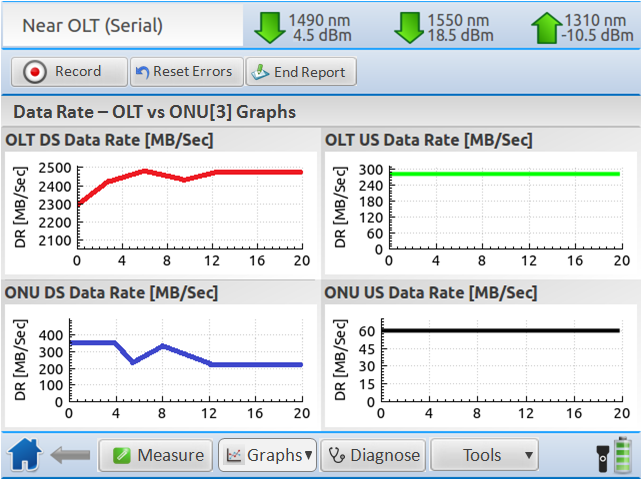
Task: Click the End Report button
Action: click(x=301, y=72)
